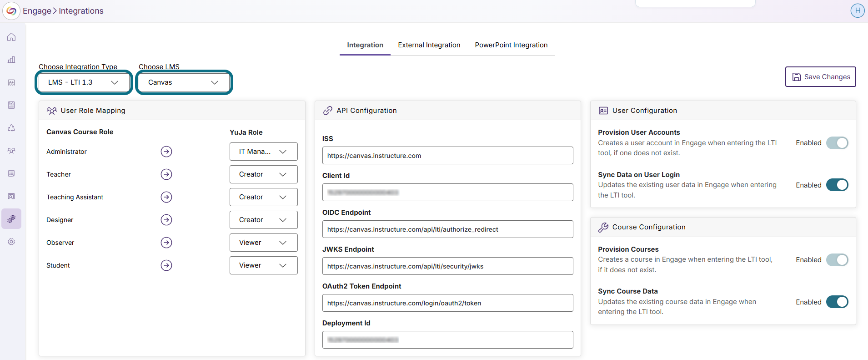868x360 pixels.
Task: Click the arrow icon beside Student role
Action: point(166,265)
